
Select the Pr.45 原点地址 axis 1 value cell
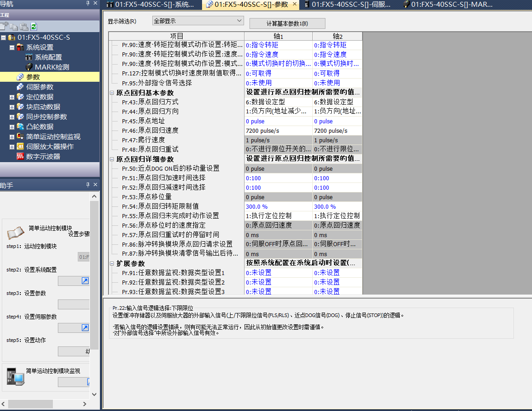click(x=278, y=121)
